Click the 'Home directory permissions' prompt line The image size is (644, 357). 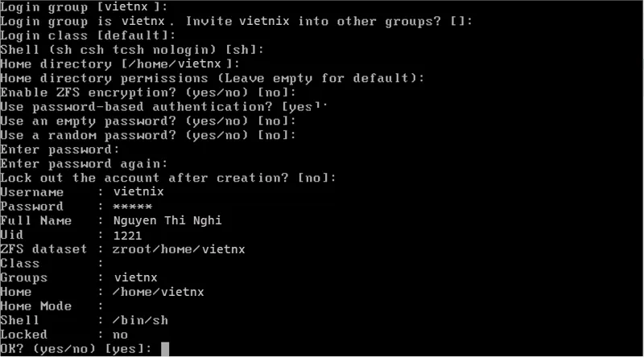(213, 78)
